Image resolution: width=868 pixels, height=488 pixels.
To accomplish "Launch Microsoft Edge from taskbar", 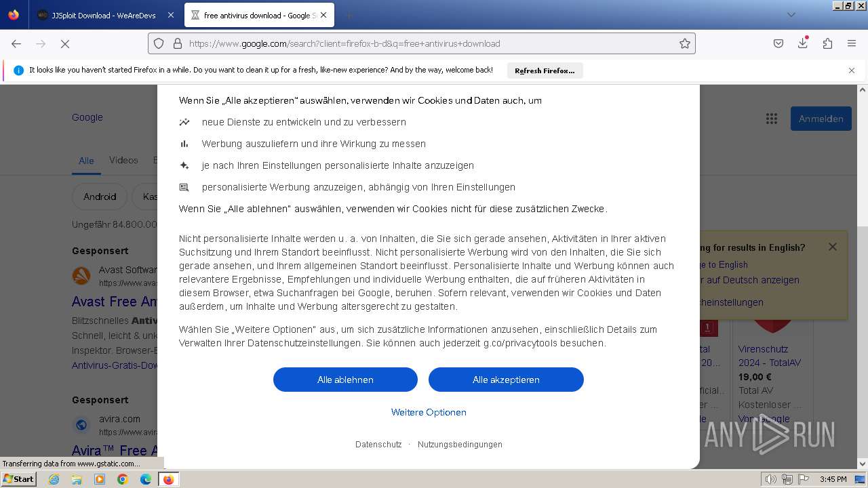I will click(x=146, y=479).
